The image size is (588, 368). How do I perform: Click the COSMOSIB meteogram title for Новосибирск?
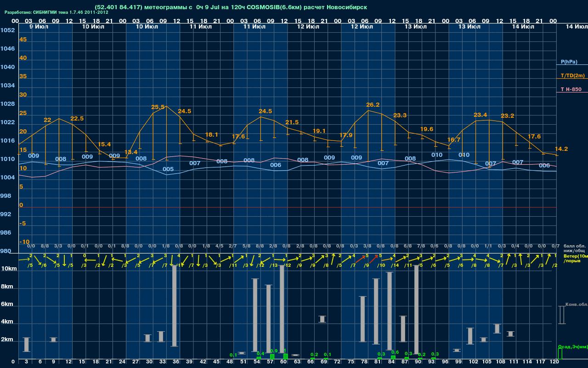click(x=231, y=8)
